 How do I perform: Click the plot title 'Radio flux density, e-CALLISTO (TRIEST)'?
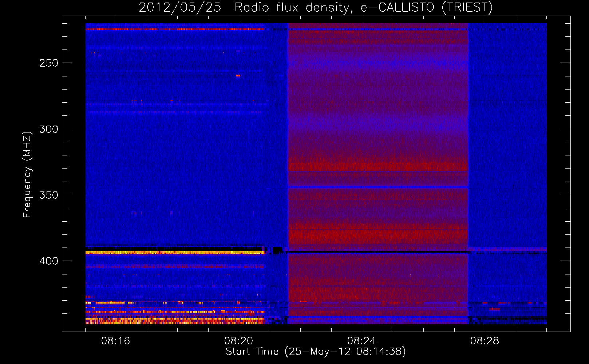363,8
